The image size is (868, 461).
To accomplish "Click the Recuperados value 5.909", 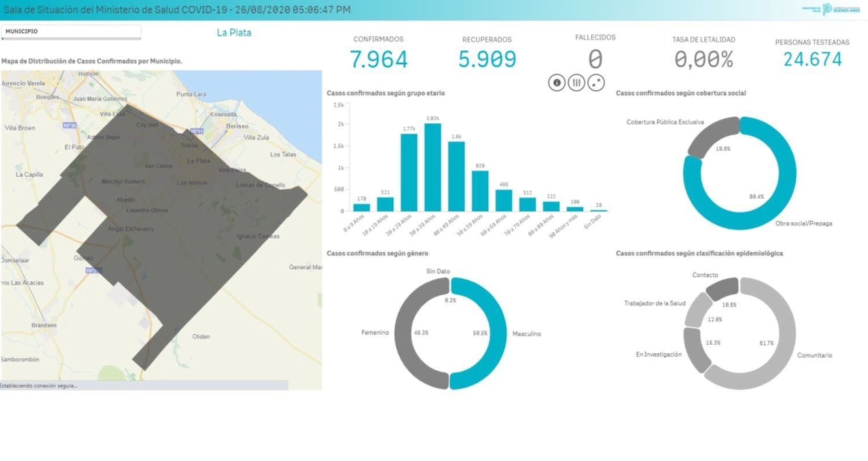I will 487,59.
